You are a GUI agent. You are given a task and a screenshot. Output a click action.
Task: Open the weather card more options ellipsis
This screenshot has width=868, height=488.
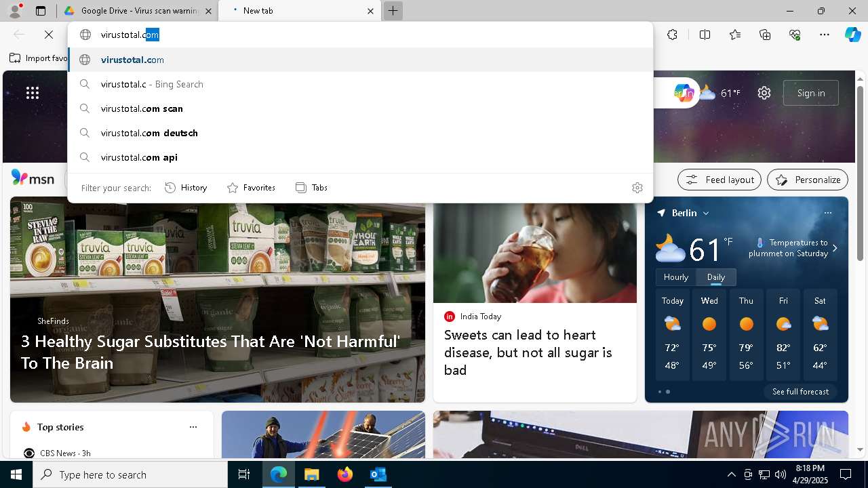click(828, 213)
